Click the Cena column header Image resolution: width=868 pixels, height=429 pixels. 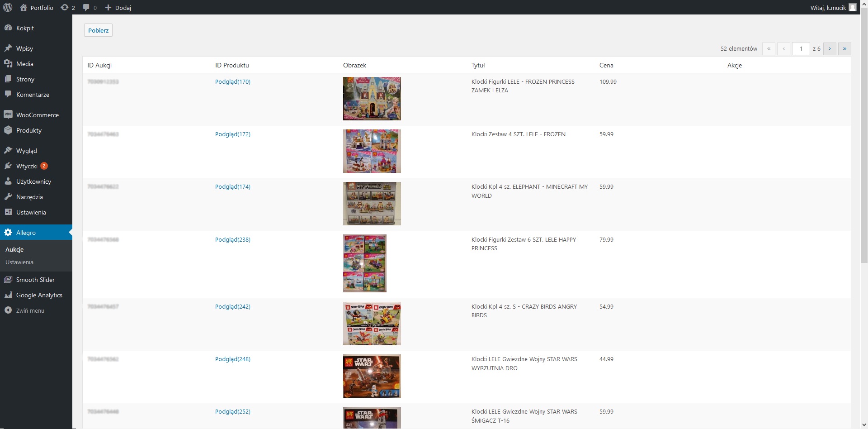[606, 65]
